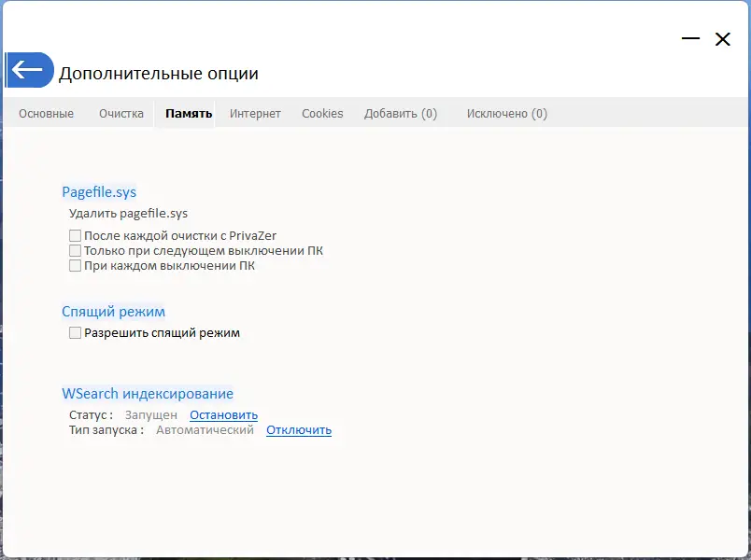Click Отключить to disable automatic startup

[x=299, y=429]
